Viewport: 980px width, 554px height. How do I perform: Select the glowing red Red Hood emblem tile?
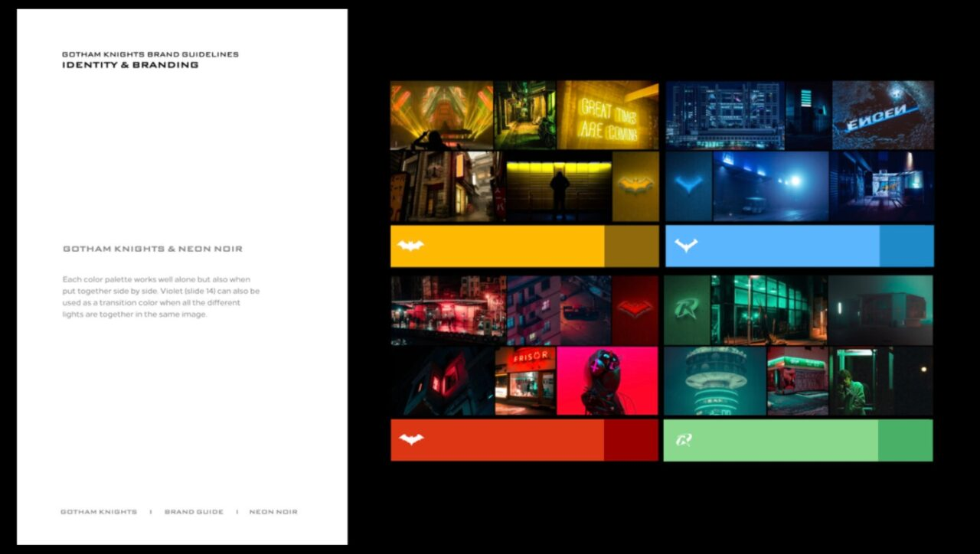635,311
